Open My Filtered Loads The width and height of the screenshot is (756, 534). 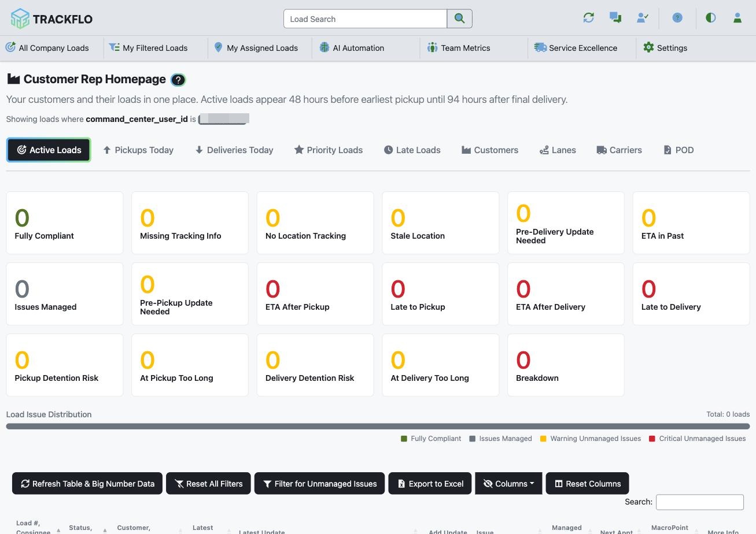(149, 48)
